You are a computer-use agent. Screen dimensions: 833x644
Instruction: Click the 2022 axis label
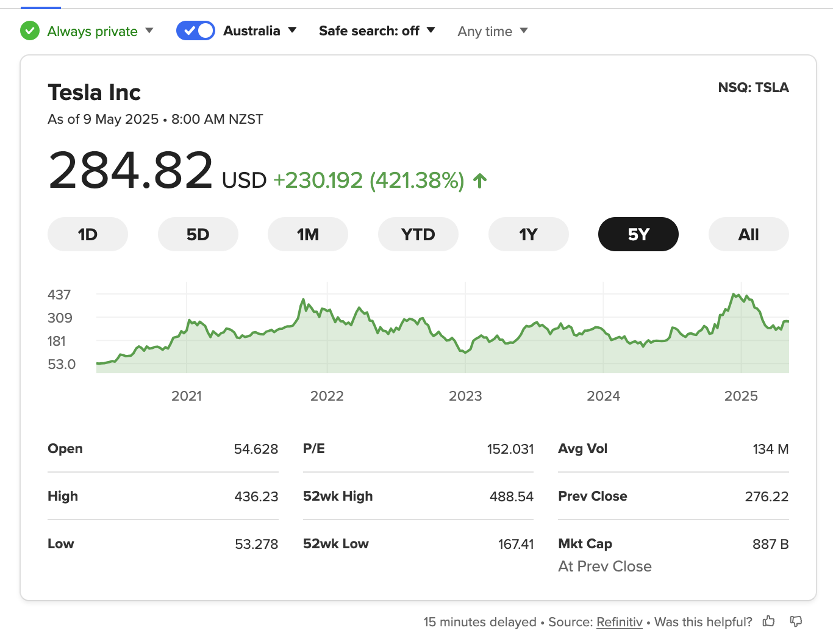tap(327, 396)
